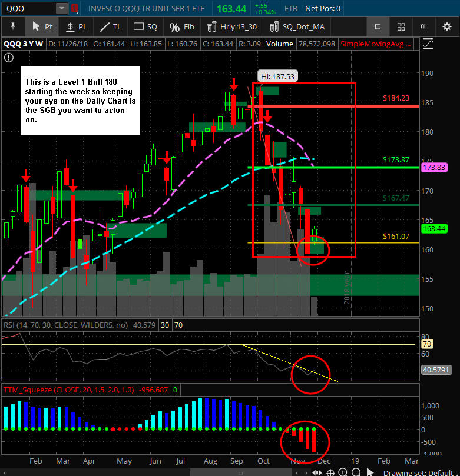The height and width of the screenshot is (476, 460).
Task: Click the RSI overbought 70 value
Action: tap(178, 325)
